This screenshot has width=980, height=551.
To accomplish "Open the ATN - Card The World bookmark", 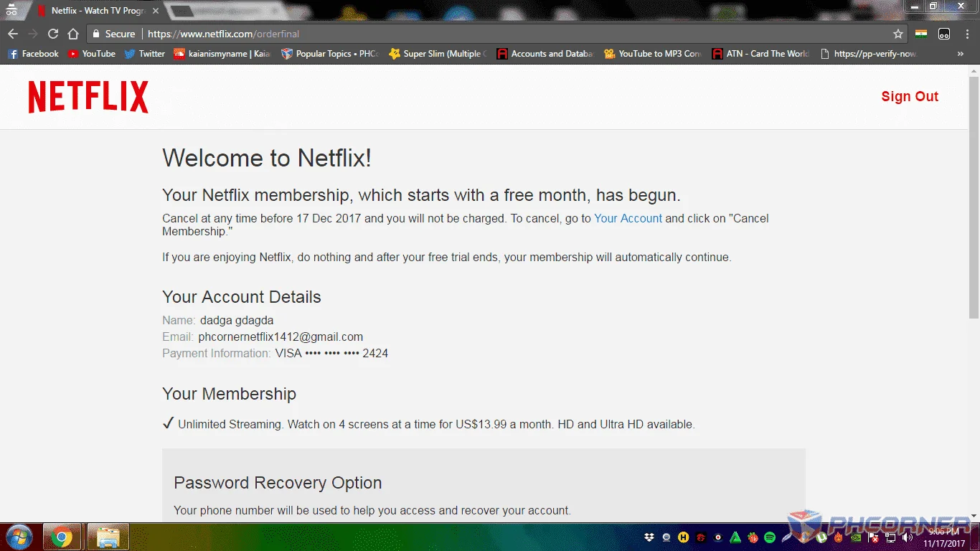I will pos(760,54).
